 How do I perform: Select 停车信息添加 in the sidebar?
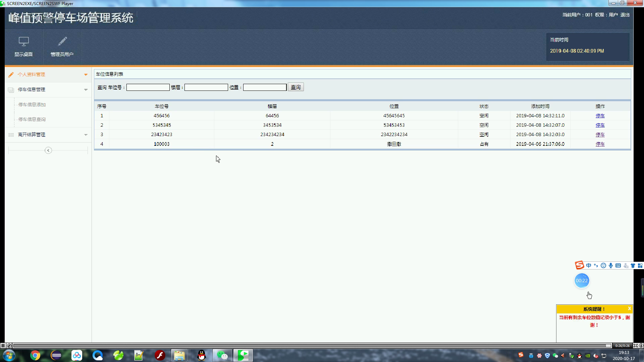coord(32,105)
